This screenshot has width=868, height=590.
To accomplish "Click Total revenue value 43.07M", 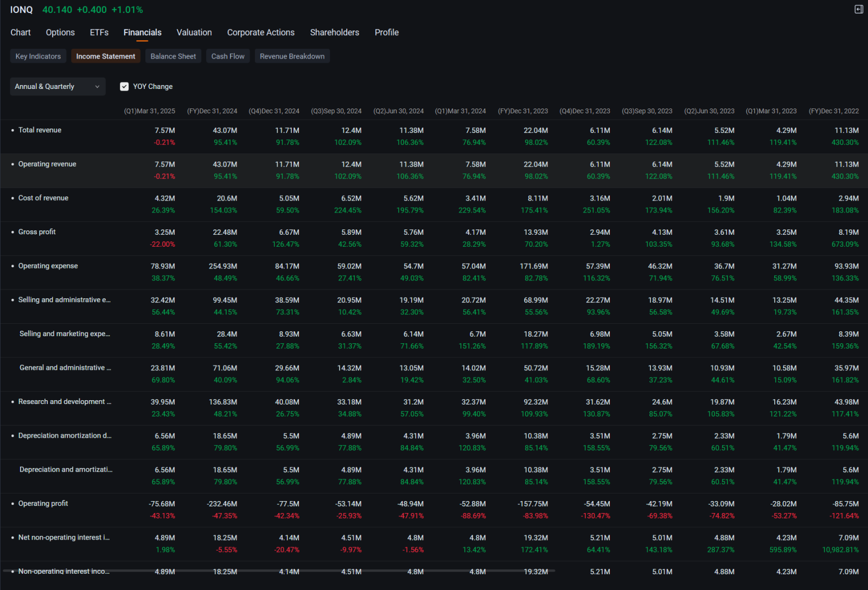I will (225, 130).
